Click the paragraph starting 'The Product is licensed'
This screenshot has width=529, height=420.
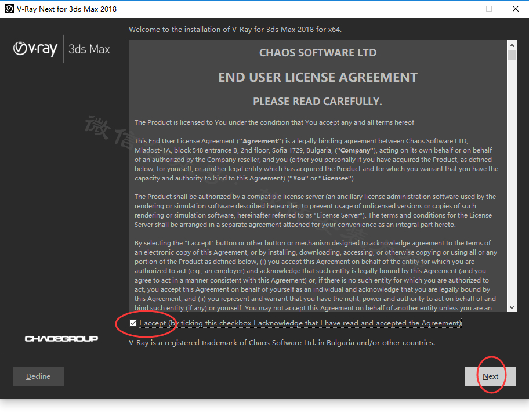(274, 122)
